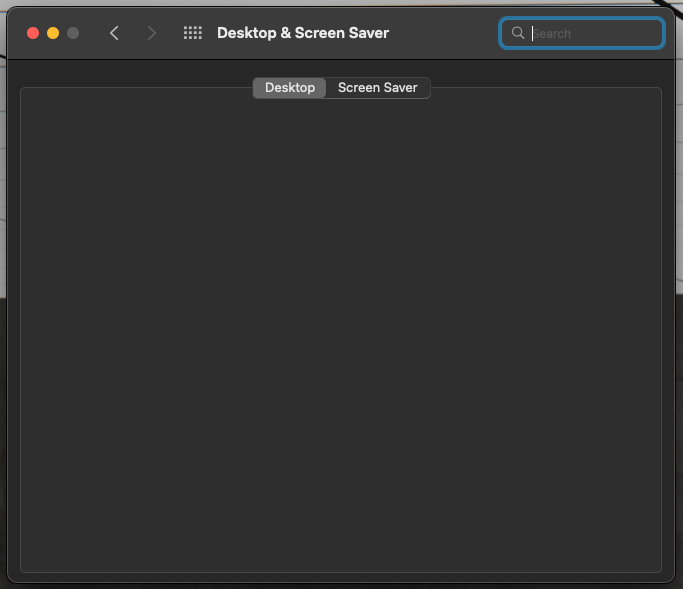
Task: Click the magnifying glass search icon
Action: click(x=517, y=33)
